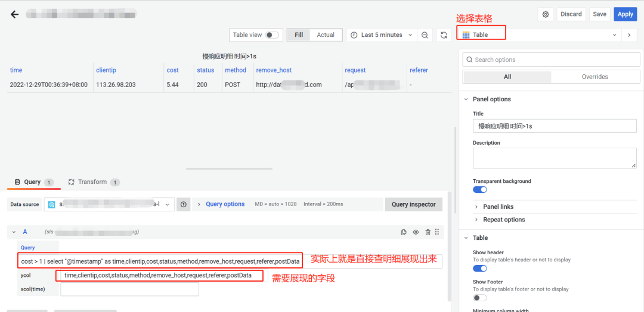Refresh the panel with refresh icon
Screen dimensions: 644x312
(444, 35)
